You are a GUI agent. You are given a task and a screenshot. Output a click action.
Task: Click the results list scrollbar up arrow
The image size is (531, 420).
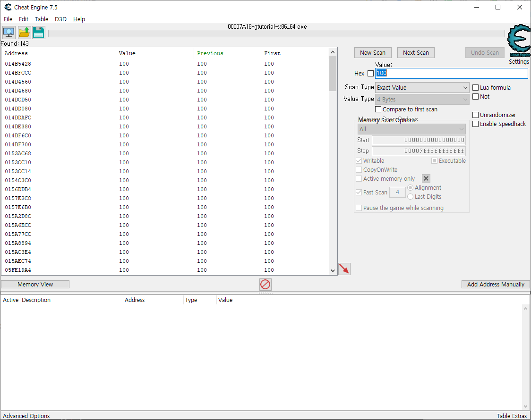pos(333,52)
